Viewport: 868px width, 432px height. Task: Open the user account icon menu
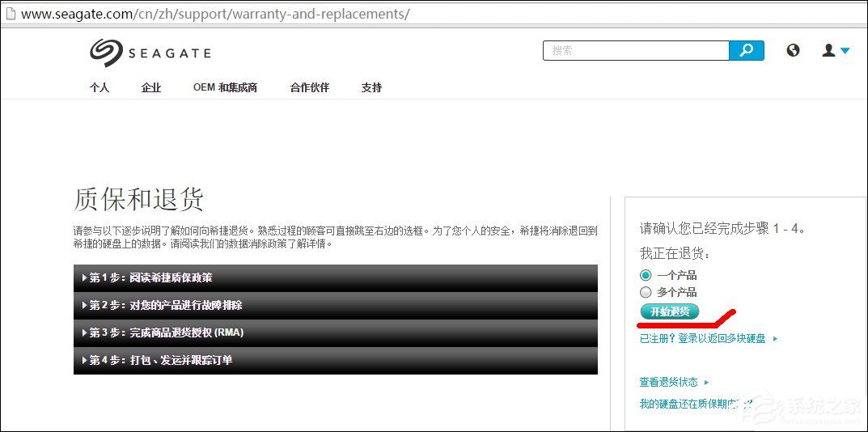[835, 50]
